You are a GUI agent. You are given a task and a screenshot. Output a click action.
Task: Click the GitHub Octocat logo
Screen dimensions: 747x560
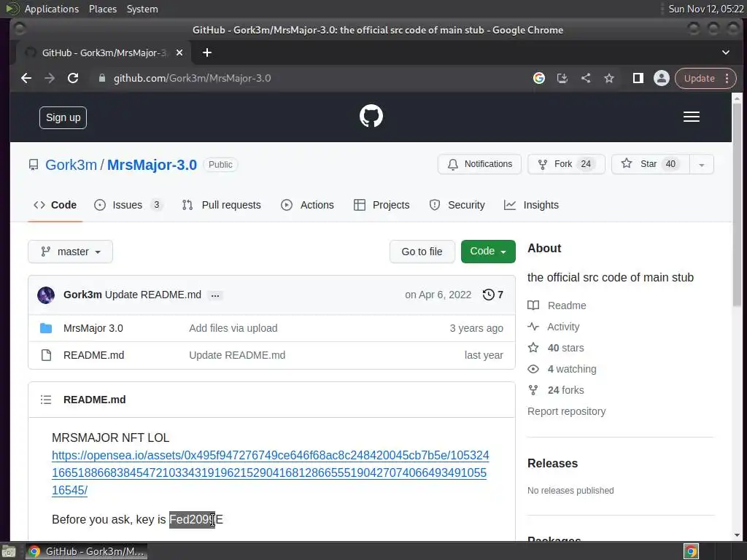(371, 116)
